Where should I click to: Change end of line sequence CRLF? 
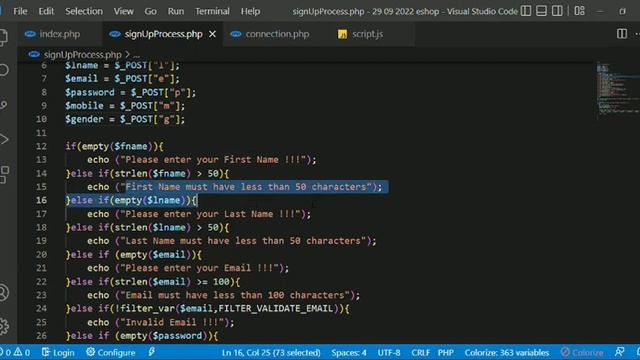[420, 352]
